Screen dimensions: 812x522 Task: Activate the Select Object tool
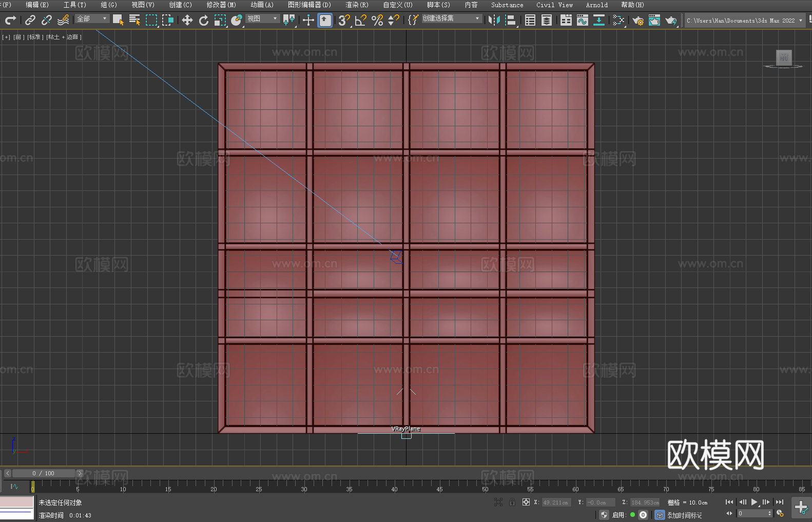click(118, 20)
